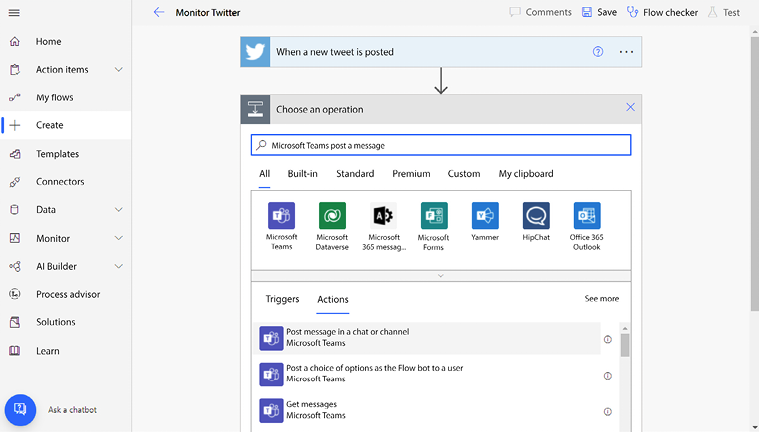759x432 pixels.
Task: Click the Create plus icon
Action: tap(15, 125)
